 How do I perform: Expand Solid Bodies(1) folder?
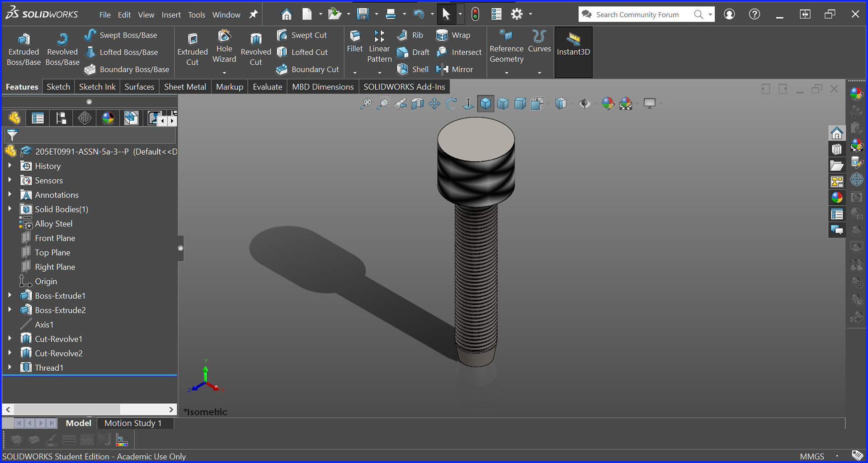pyautogui.click(x=9, y=209)
